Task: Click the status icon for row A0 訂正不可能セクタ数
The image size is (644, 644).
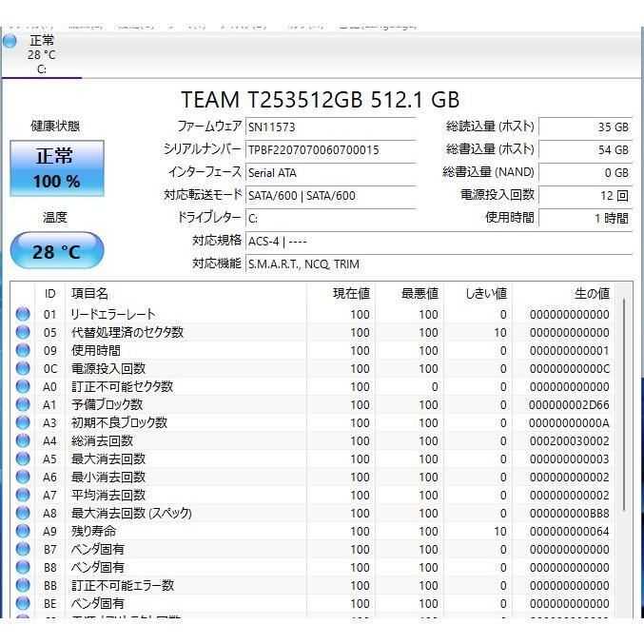Action: tap(23, 386)
